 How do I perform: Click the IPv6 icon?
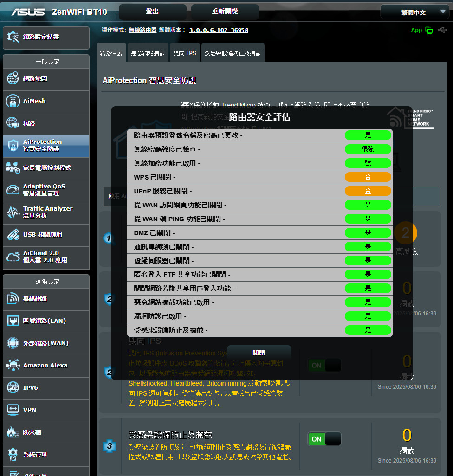13,387
